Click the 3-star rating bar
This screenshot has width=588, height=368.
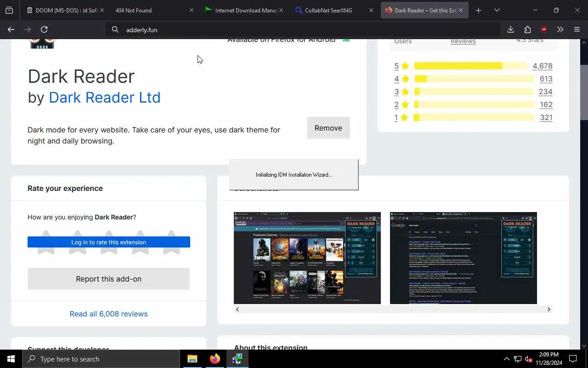coord(474,92)
